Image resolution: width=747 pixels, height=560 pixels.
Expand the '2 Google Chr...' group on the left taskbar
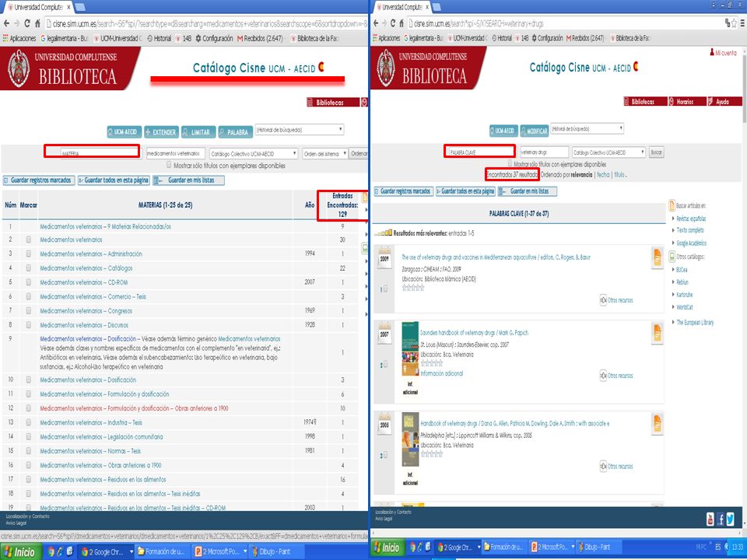point(131,552)
